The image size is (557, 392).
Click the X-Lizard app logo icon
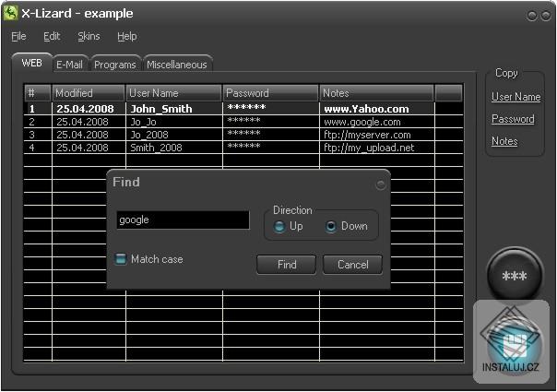(x=10, y=13)
